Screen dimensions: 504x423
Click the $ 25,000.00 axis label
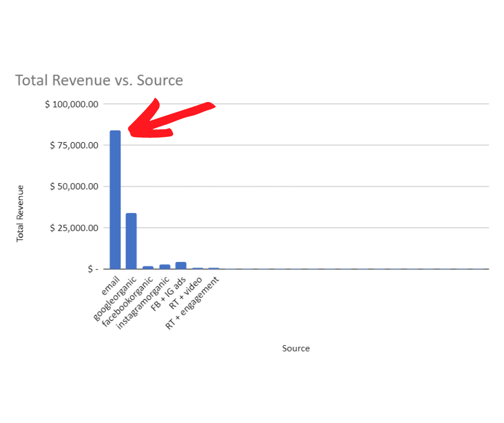click(73, 228)
